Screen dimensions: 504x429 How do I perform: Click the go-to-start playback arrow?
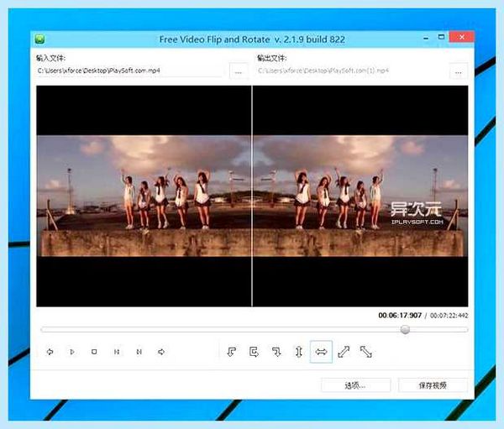pyautogui.click(x=50, y=352)
